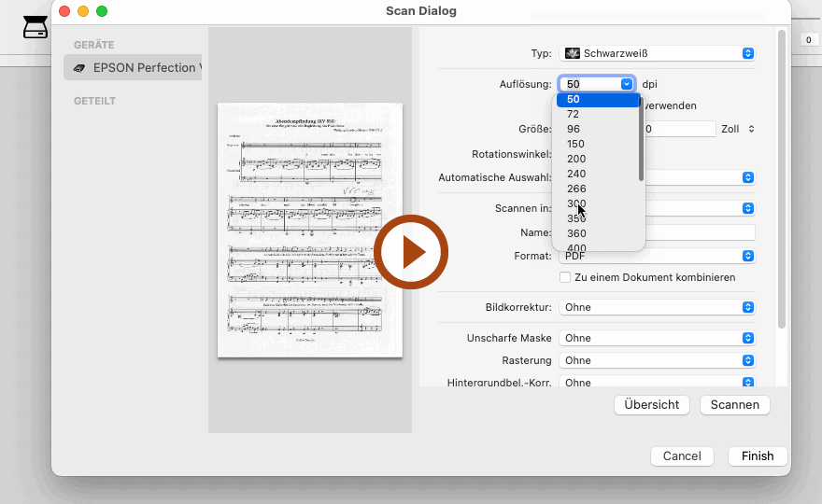The image size is (822, 504).
Task: Choose 300 dpi in the resolution list
Action: pyautogui.click(x=598, y=203)
